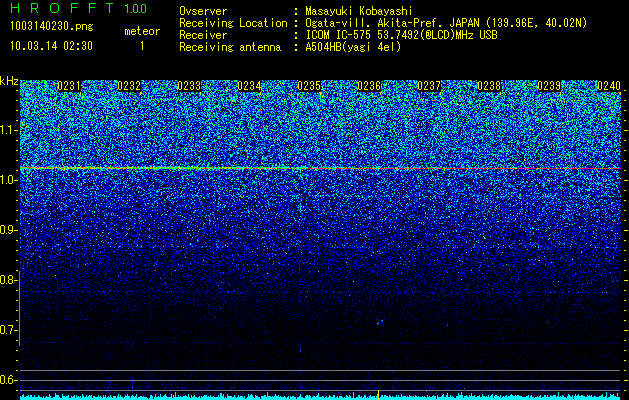The width and height of the screenshot is (629, 400).
Task: Click the 1.1 frequency axis label
Action: coord(8,130)
